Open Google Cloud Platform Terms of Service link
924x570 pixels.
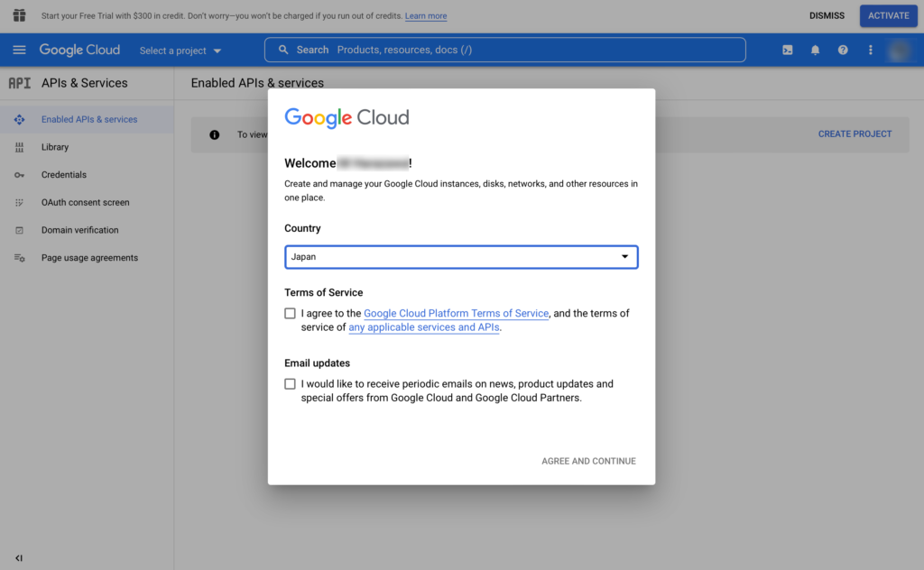pos(456,314)
